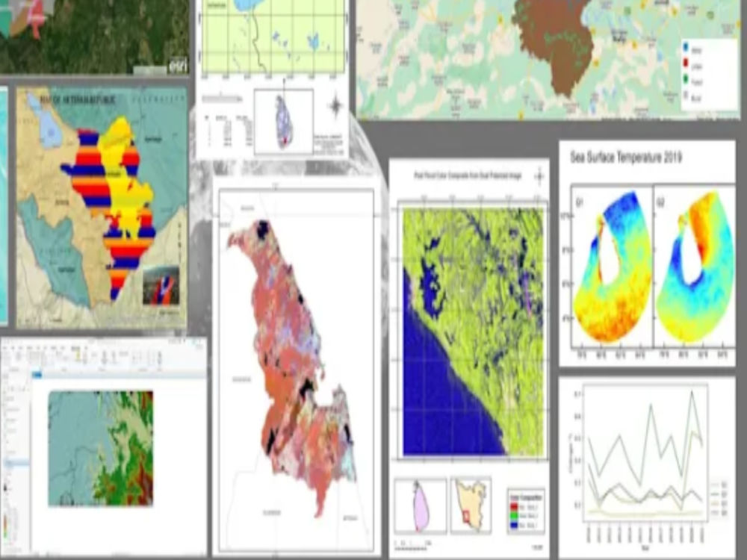The width and height of the screenshot is (747, 560).
Task: Open the ArcGIS Pro application icon top-left corner
Action: [2, 338]
